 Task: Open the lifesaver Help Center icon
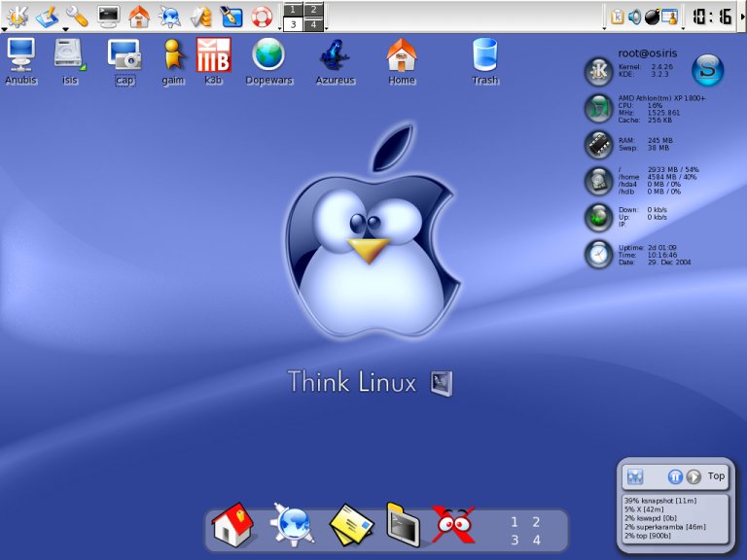[x=262, y=17]
